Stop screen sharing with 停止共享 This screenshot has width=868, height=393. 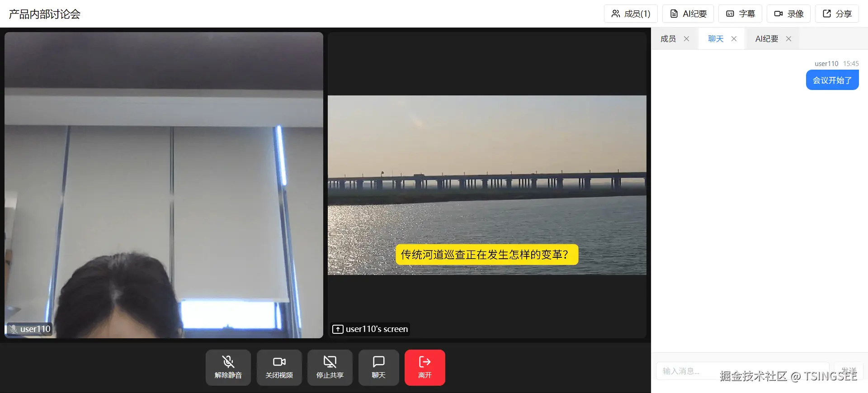pyautogui.click(x=330, y=368)
